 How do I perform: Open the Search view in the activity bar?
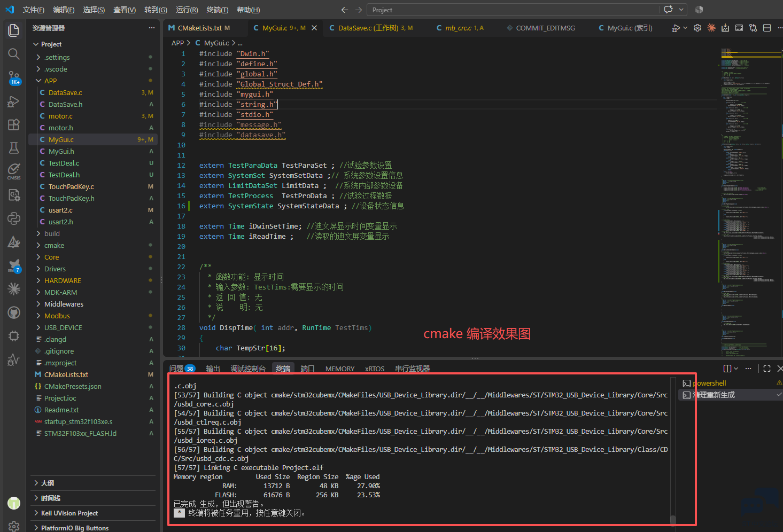tap(14, 54)
